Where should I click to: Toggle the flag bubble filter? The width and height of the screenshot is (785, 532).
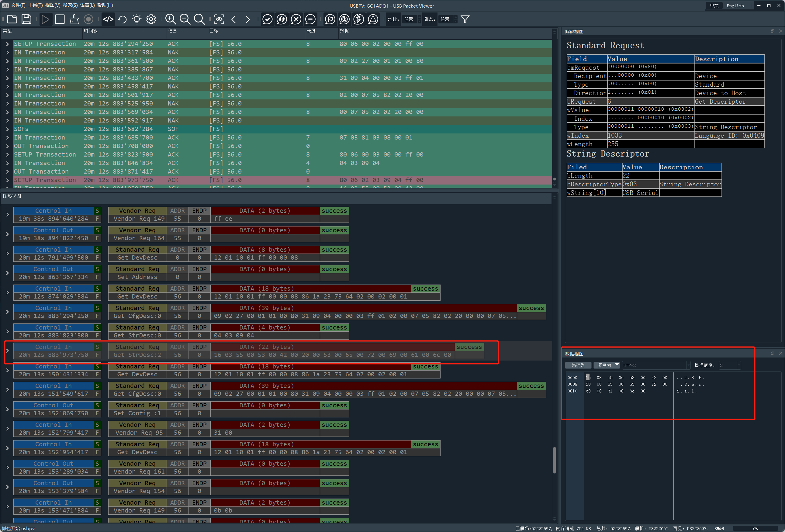tap(330, 19)
